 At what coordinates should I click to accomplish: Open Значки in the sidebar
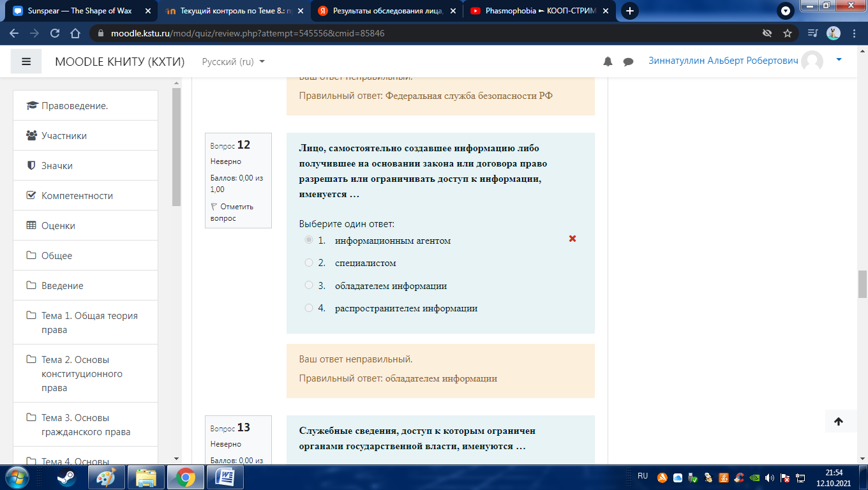tap(86, 165)
